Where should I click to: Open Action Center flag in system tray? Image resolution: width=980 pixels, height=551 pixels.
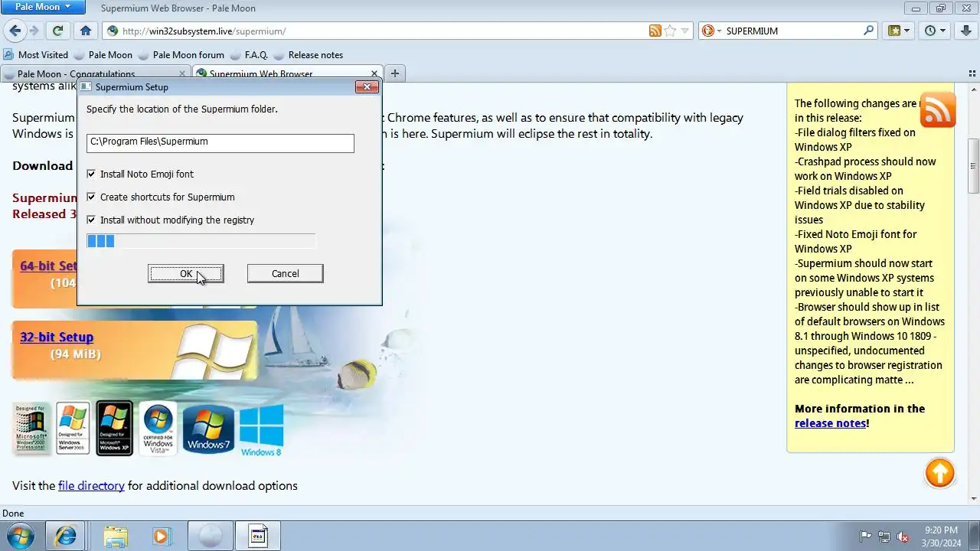pyautogui.click(x=866, y=536)
